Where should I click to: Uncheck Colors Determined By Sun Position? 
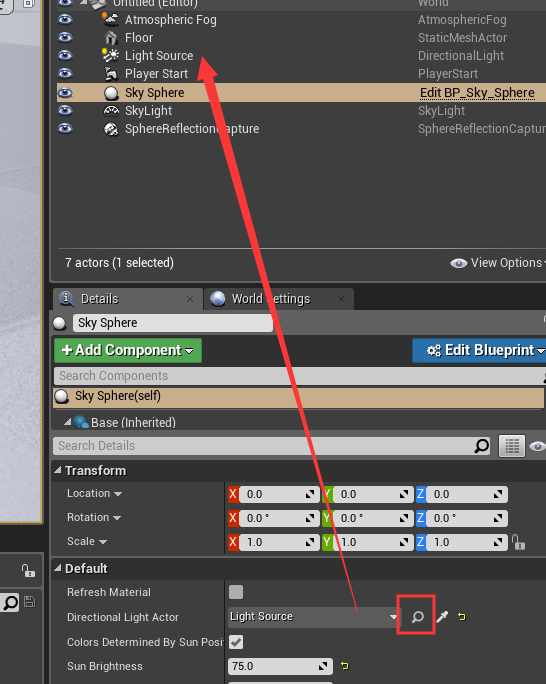236,642
